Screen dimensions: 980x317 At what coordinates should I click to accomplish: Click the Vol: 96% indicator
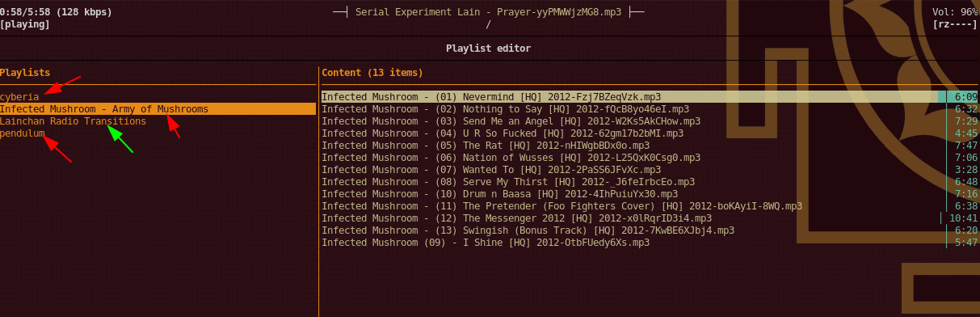point(955,12)
